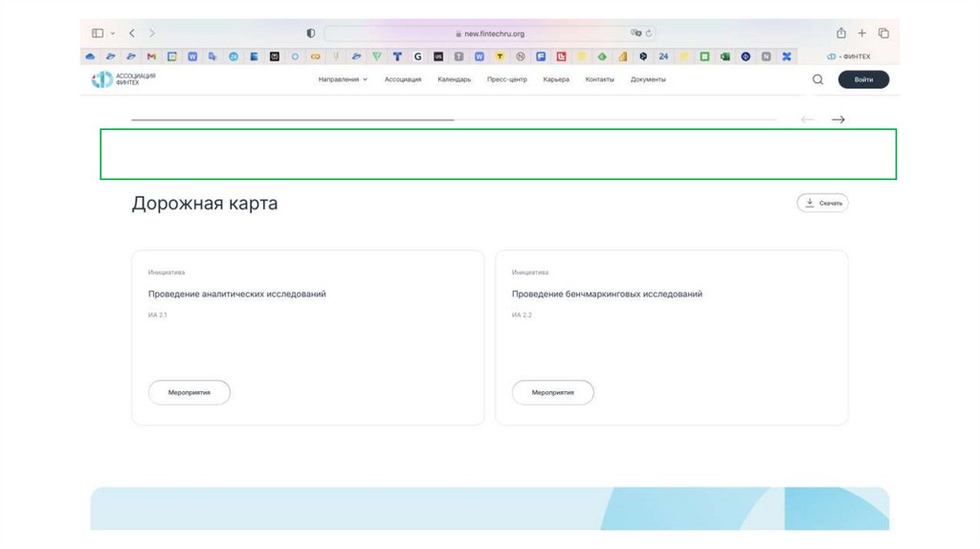Screen dimensions: 980x549
Task: Open the Пресс-центр menu item
Action: click(x=507, y=79)
